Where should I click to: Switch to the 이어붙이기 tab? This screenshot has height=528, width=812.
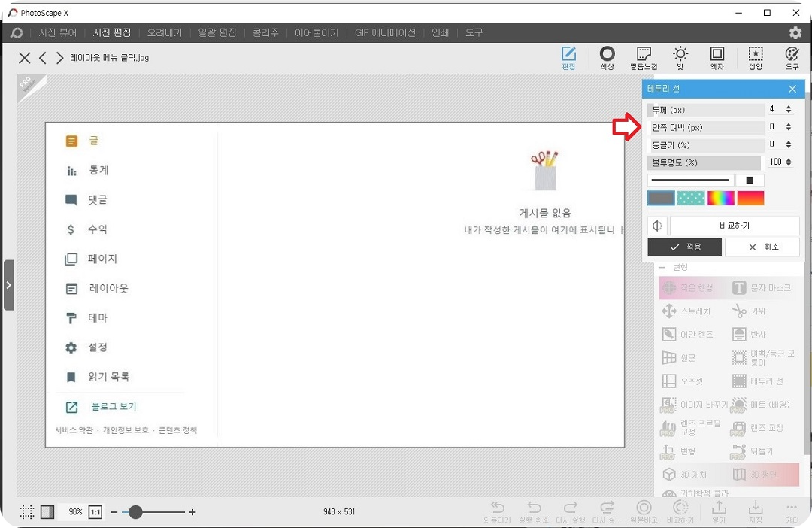317,32
